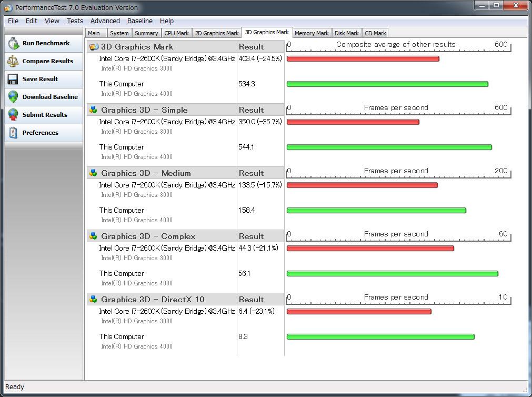532x397 pixels.
Task: Click the Submit Results globe icon
Action: point(13,115)
